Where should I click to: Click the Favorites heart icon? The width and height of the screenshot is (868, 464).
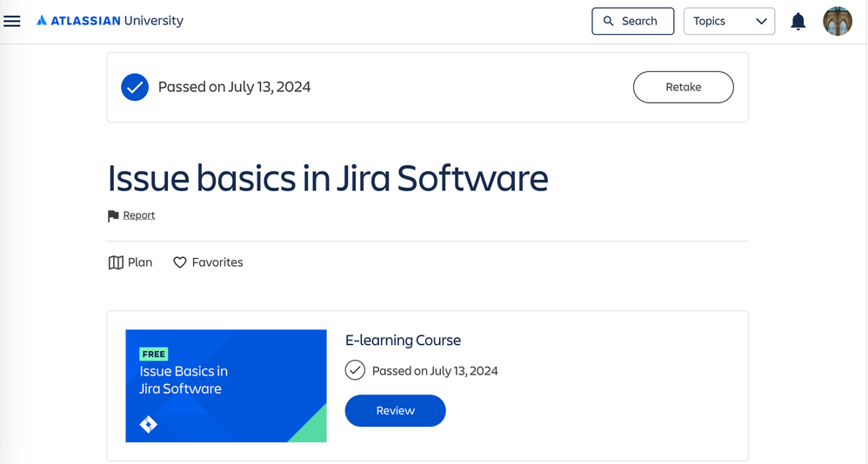(179, 262)
